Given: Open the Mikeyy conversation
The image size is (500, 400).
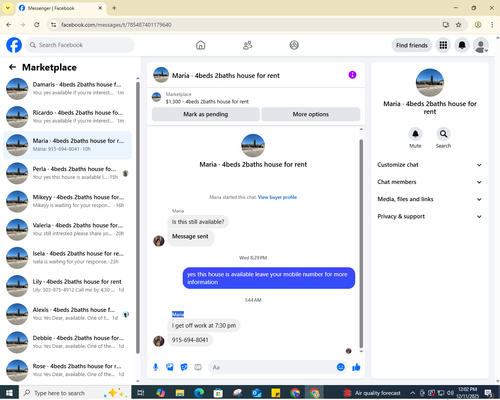Looking at the screenshot, I should [67, 201].
